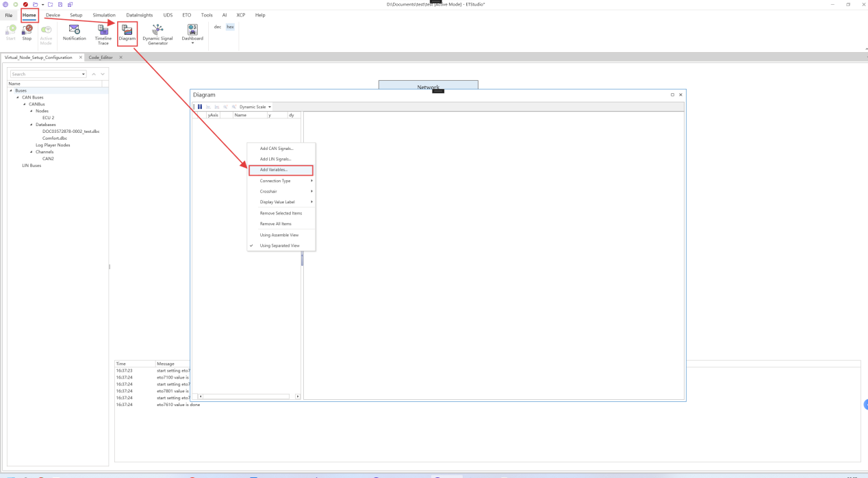
Task: Click the Dashboard icon in the ribbon
Action: 192,32
